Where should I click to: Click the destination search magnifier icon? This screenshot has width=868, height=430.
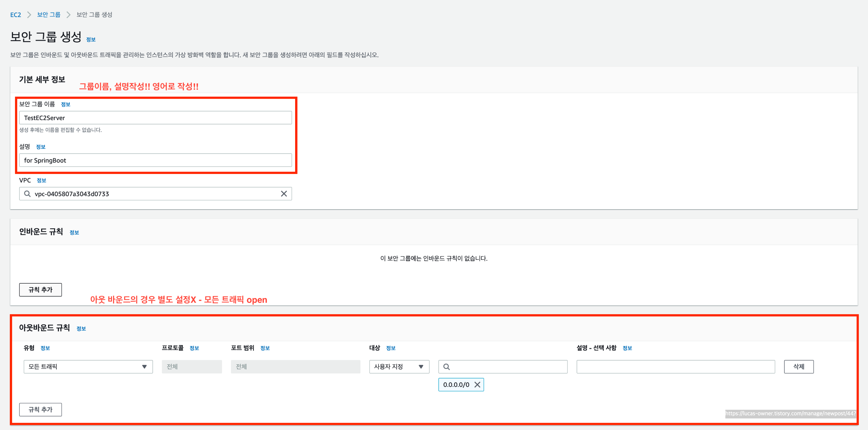click(446, 367)
